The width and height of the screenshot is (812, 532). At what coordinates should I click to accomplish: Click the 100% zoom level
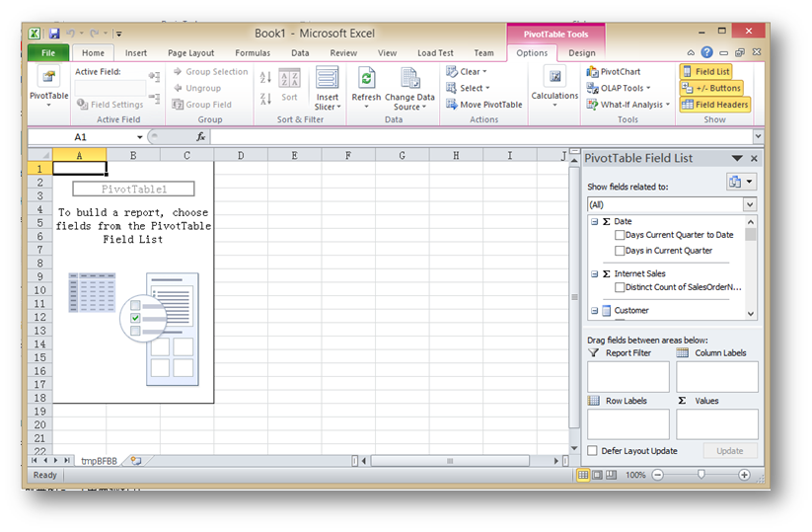tap(634, 475)
